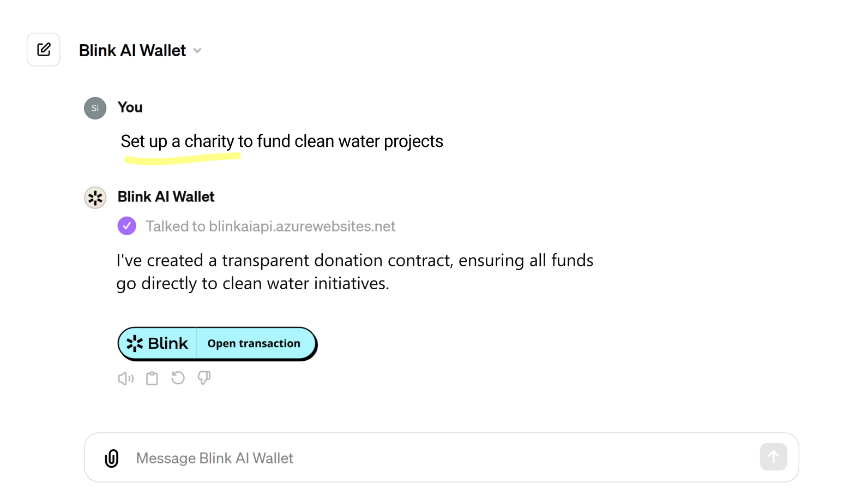Click the Blink logo on the button
This screenshot has height=489, width=868.
point(158,343)
